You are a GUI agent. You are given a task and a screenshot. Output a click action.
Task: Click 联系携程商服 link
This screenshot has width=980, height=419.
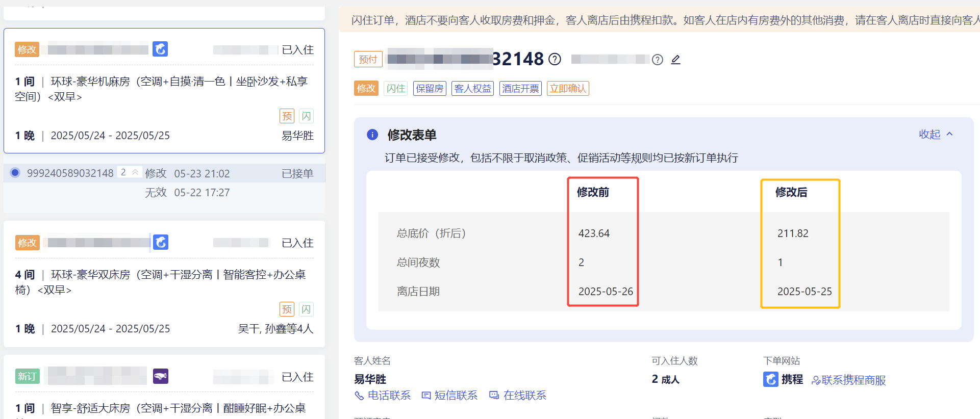click(849, 380)
